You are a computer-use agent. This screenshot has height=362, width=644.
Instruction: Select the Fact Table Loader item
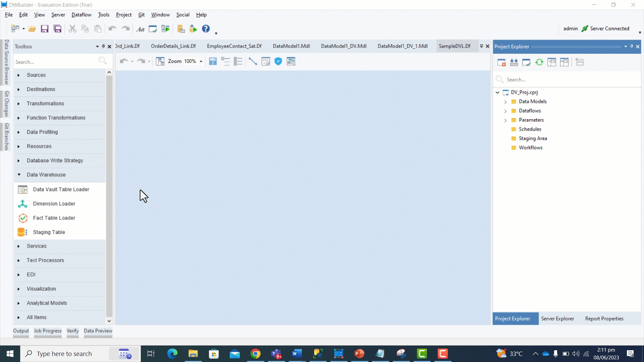click(54, 218)
